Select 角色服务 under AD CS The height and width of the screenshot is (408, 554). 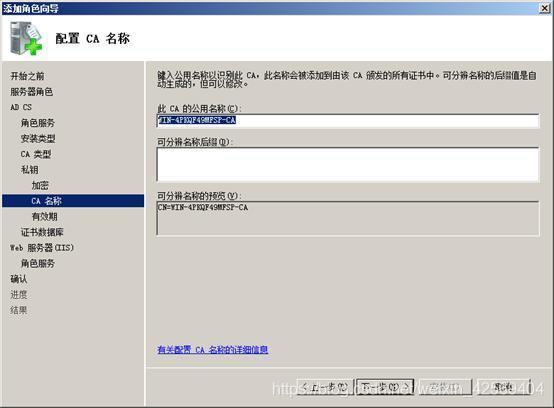(38, 123)
